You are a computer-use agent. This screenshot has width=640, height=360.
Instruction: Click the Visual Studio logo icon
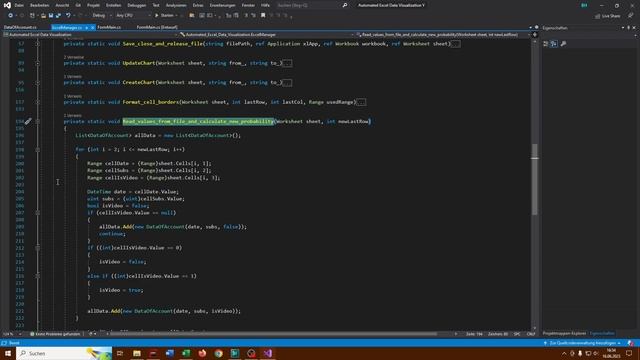pyautogui.click(x=7, y=5)
